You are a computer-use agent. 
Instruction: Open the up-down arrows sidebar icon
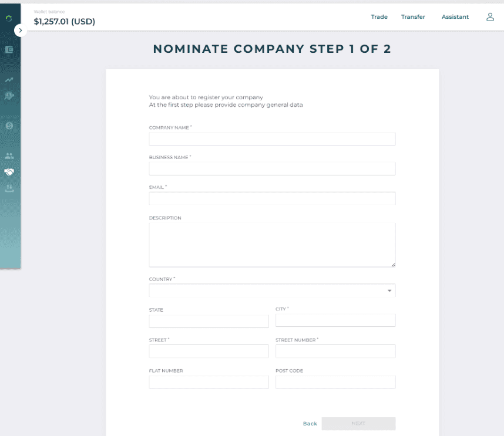9,188
